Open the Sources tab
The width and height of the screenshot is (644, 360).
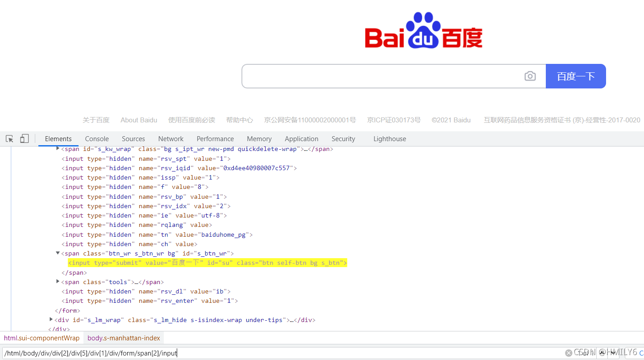tap(133, 138)
